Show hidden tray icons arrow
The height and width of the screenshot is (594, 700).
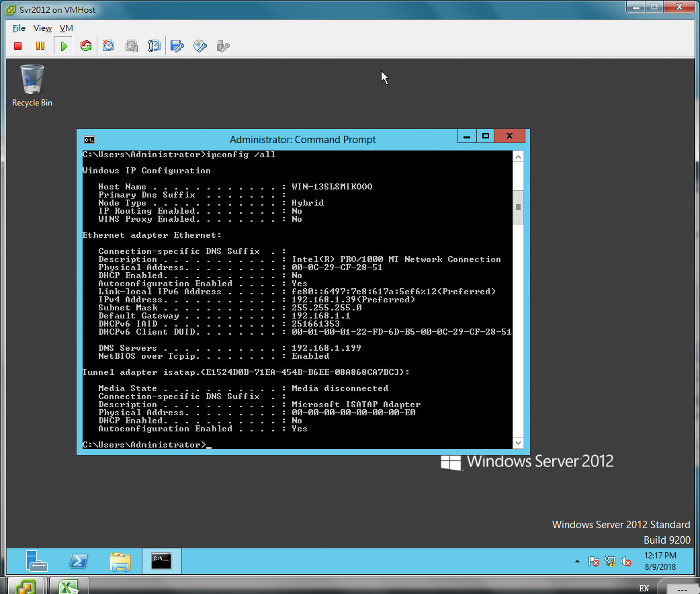coord(577,561)
